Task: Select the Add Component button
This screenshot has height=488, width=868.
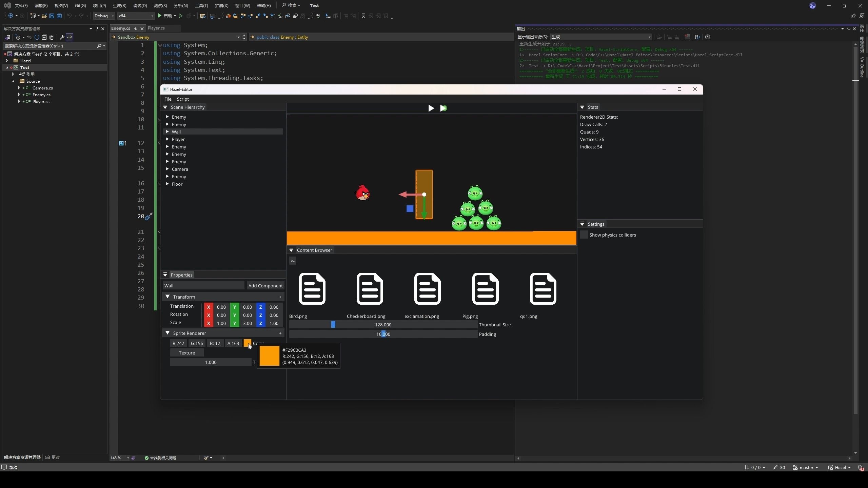Action: click(x=264, y=285)
